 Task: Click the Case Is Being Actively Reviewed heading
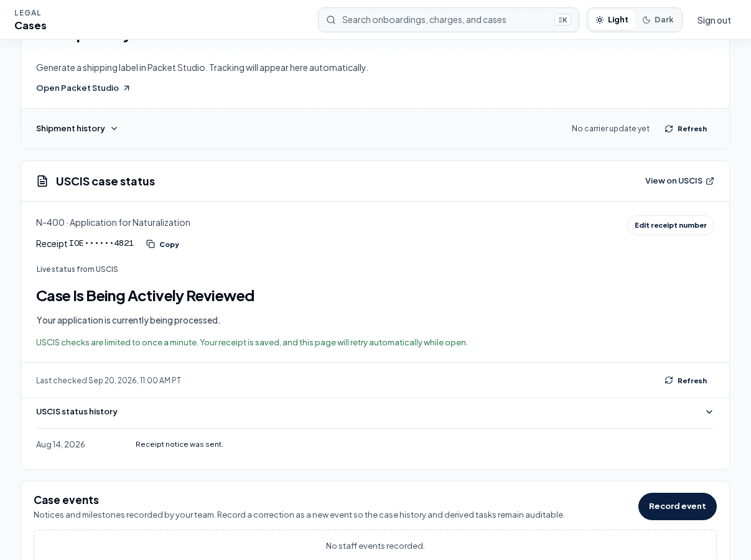(145, 296)
